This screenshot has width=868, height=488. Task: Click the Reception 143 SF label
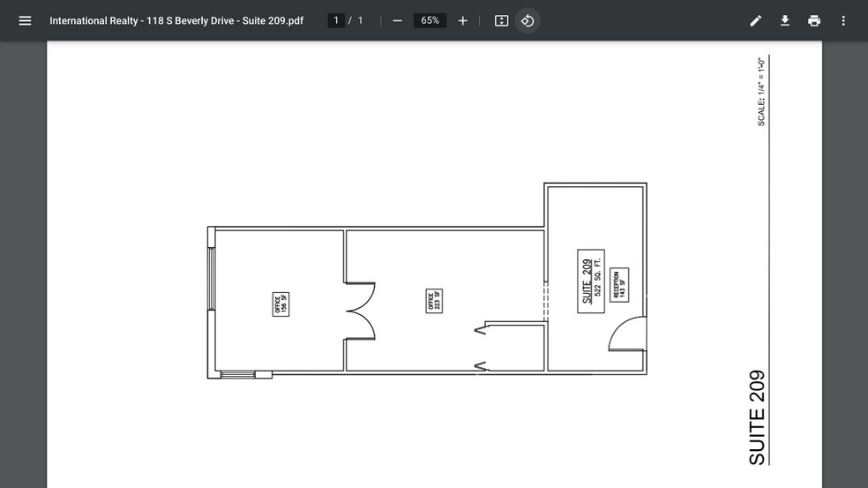pyautogui.click(x=619, y=284)
